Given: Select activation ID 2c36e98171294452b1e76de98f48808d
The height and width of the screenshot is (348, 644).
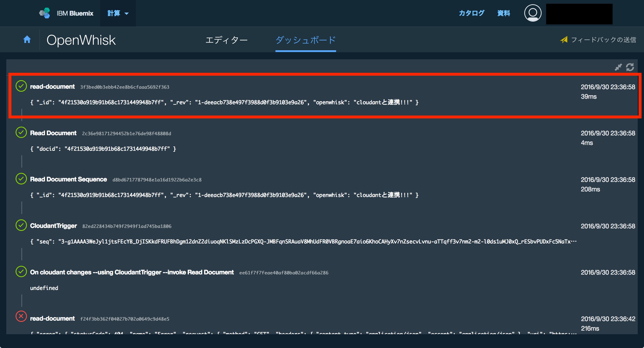Looking at the screenshot, I should [127, 133].
